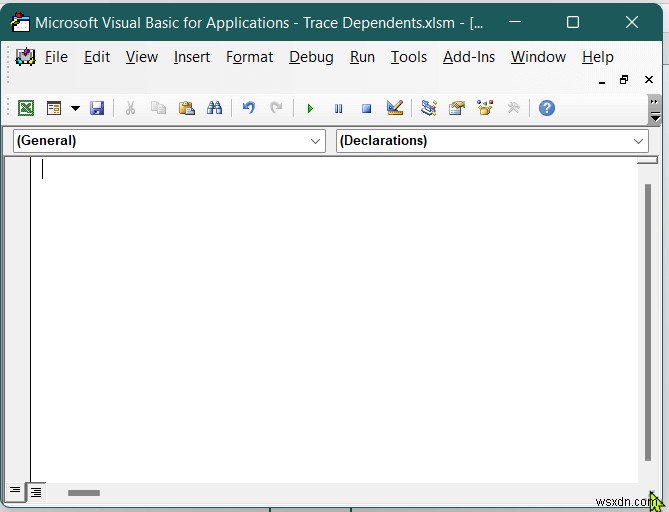Minimize the inner code window
The image size is (669, 512).
(602, 80)
